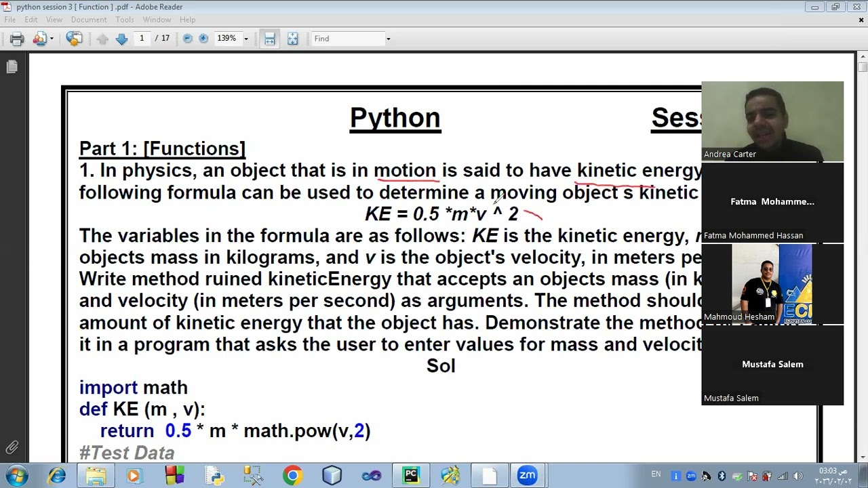The height and width of the screenshot is (488, 868).
Task: Toggle fit-width scrolling mode
Action: point(270,39)
